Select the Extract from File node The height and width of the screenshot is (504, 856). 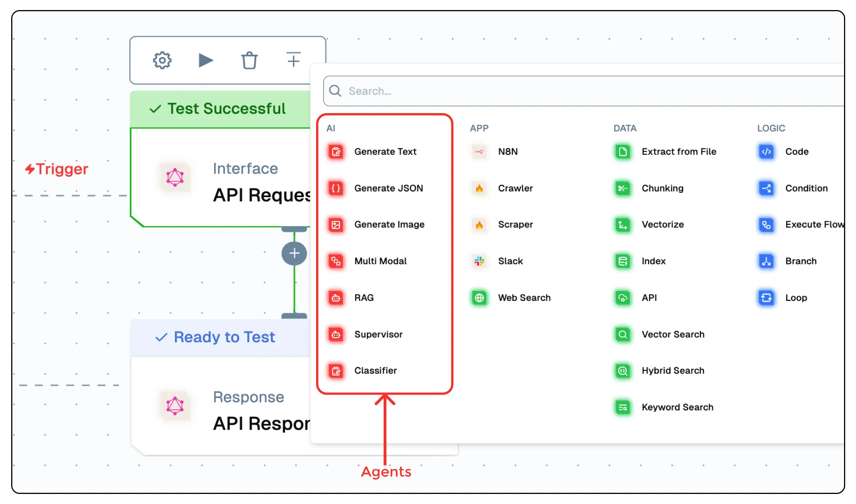679,152
